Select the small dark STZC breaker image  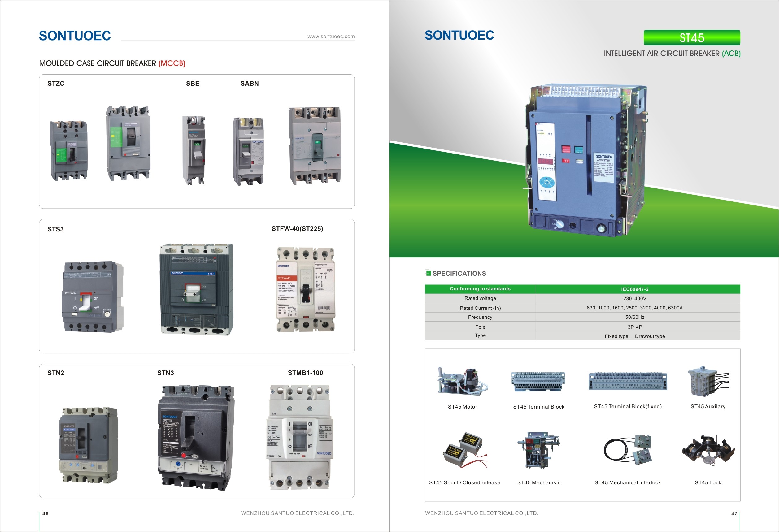69,150
